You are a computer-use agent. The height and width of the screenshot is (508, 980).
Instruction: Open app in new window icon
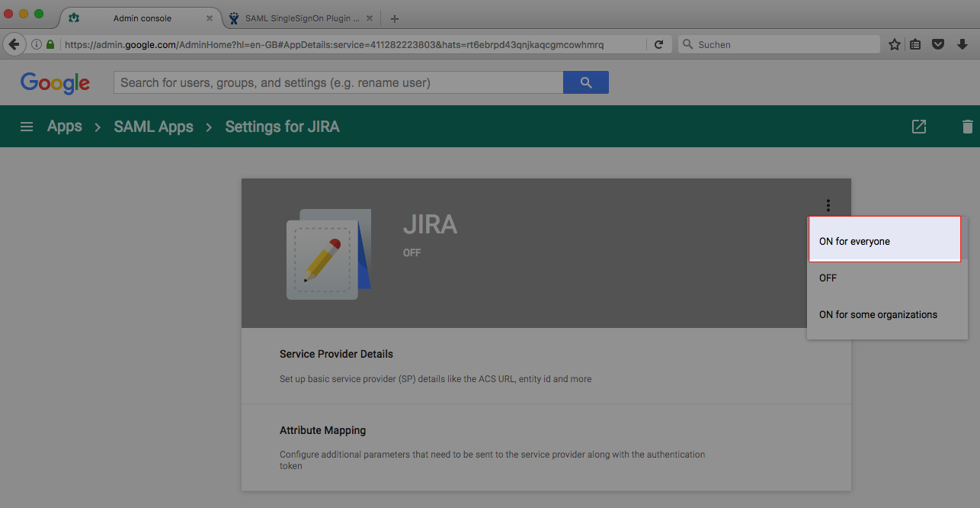coord(919,127)
